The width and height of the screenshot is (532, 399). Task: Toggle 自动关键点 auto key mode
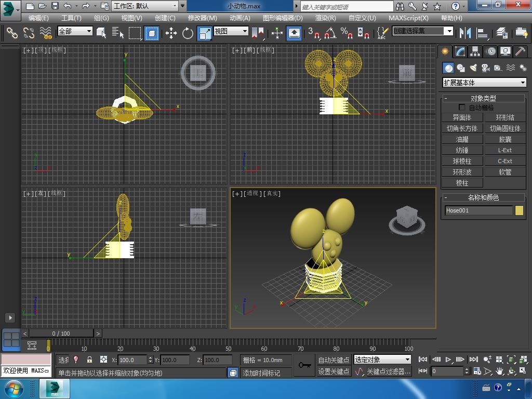pyautogui.click(x=334, y=360)
